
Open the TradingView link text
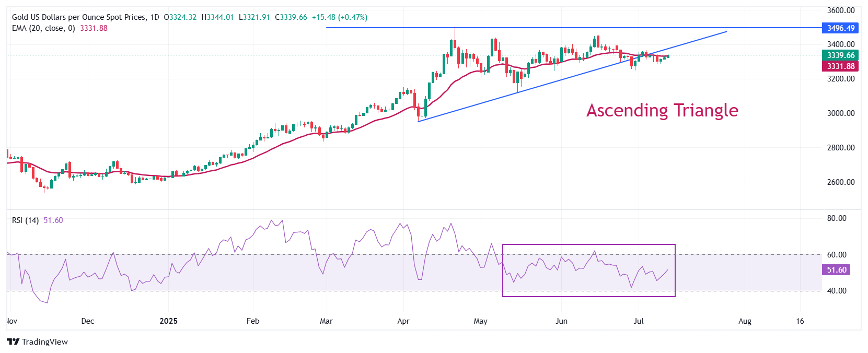(x=45, y=342)
